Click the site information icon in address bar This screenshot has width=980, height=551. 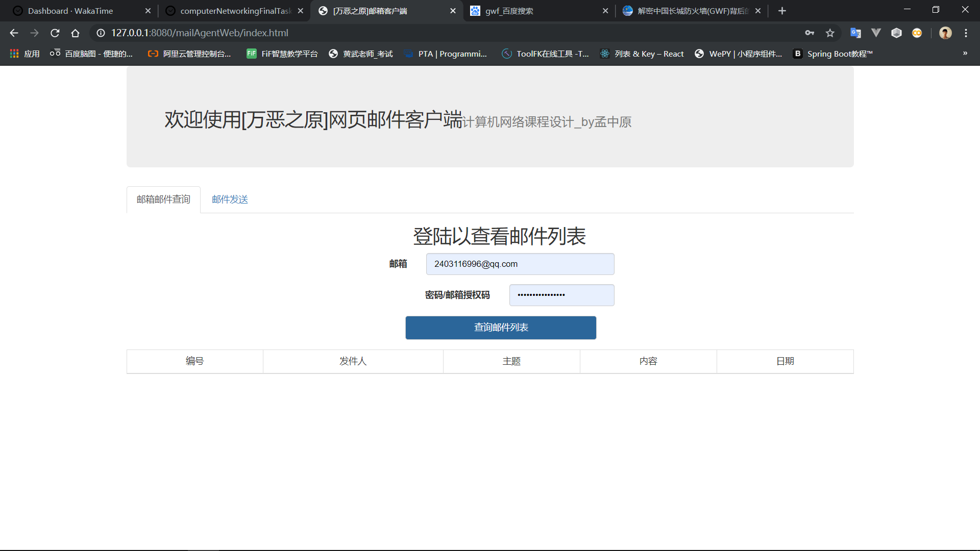101,33
